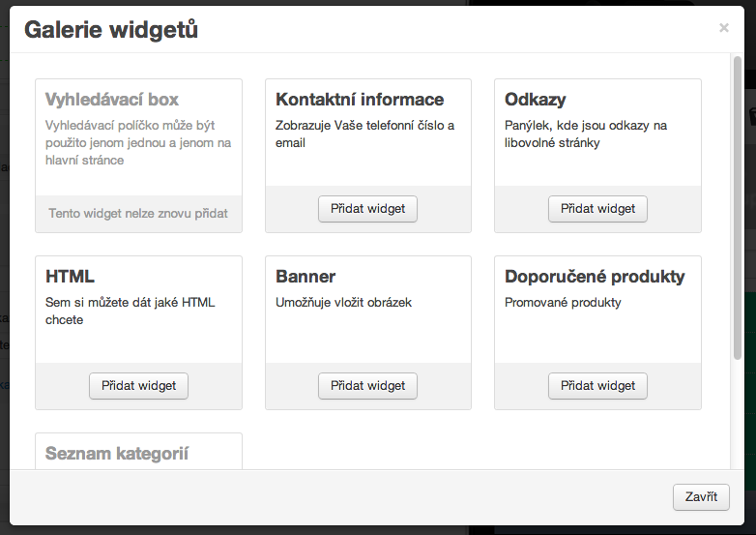Add the Doporučené produkty widget
This screenshot has width=756, height=535.
coord(597,386)
